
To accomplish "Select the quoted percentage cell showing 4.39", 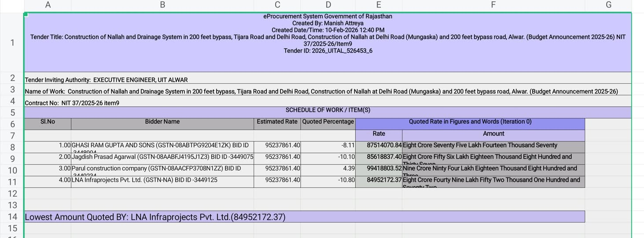I will [328, 168].
